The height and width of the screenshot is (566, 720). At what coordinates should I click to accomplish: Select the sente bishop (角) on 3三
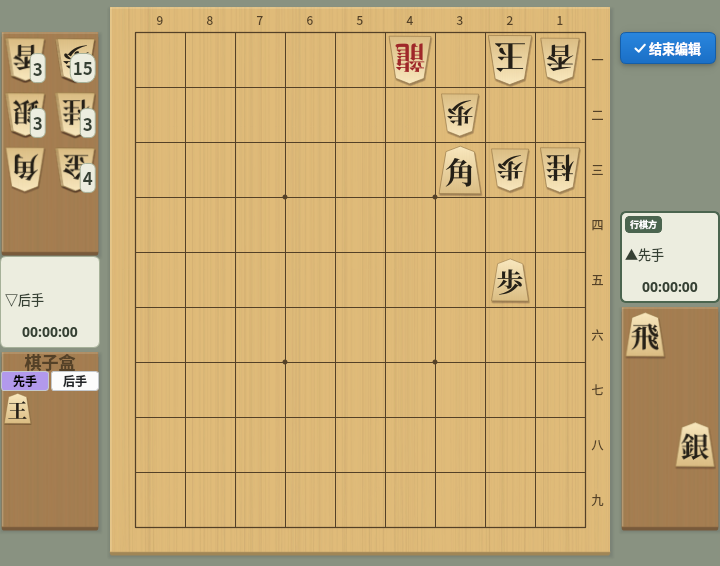pos(460,171)
